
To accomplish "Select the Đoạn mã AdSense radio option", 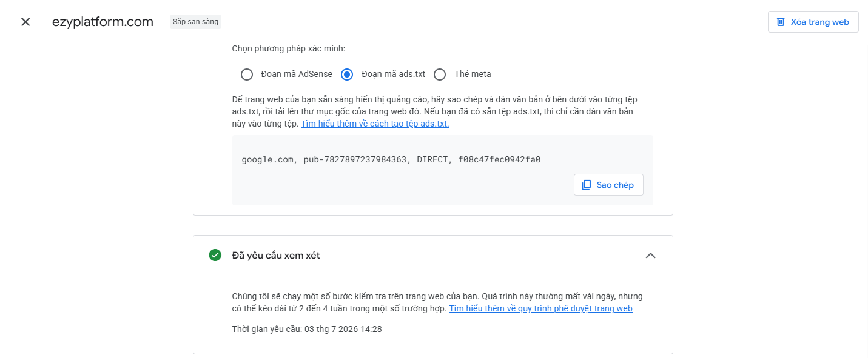I will coord(247,75).
